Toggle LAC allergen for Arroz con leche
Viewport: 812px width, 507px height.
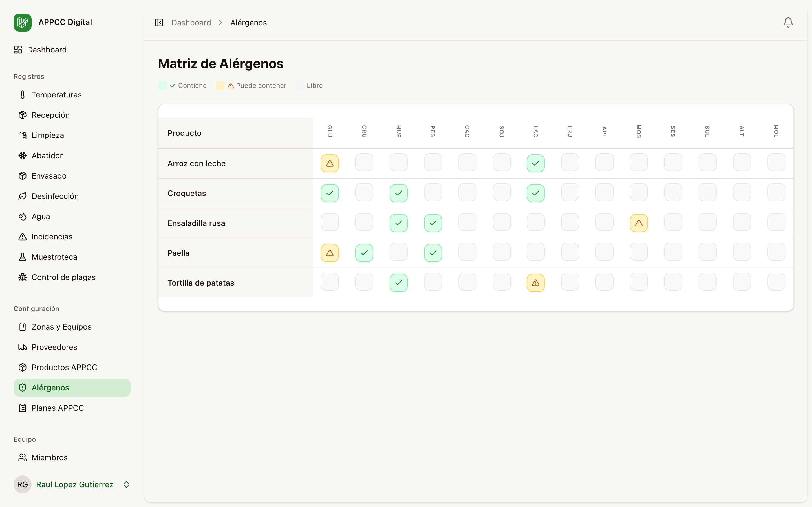pos(535,163)
